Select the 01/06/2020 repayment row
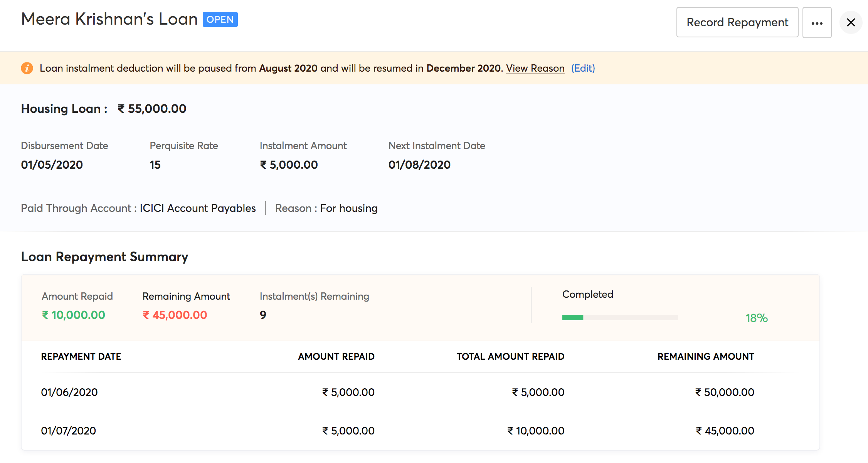This screenshot has height=463, width=868. point(69,392)
